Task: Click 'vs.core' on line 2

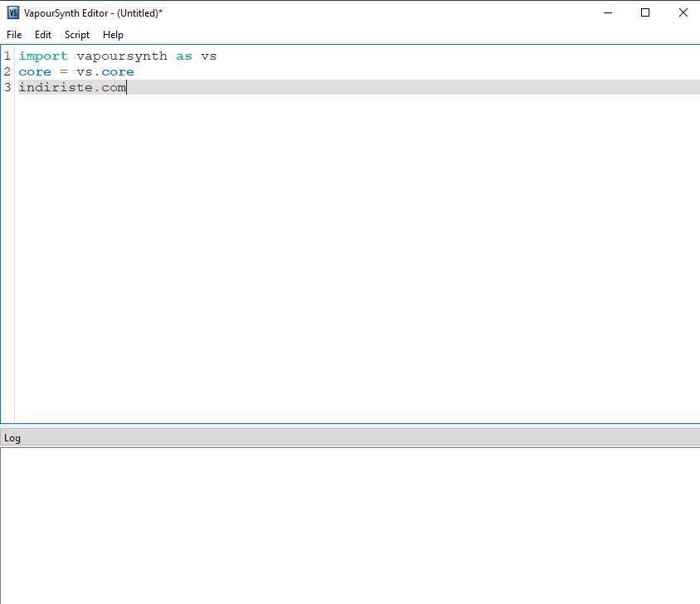Action: (105, 72)
